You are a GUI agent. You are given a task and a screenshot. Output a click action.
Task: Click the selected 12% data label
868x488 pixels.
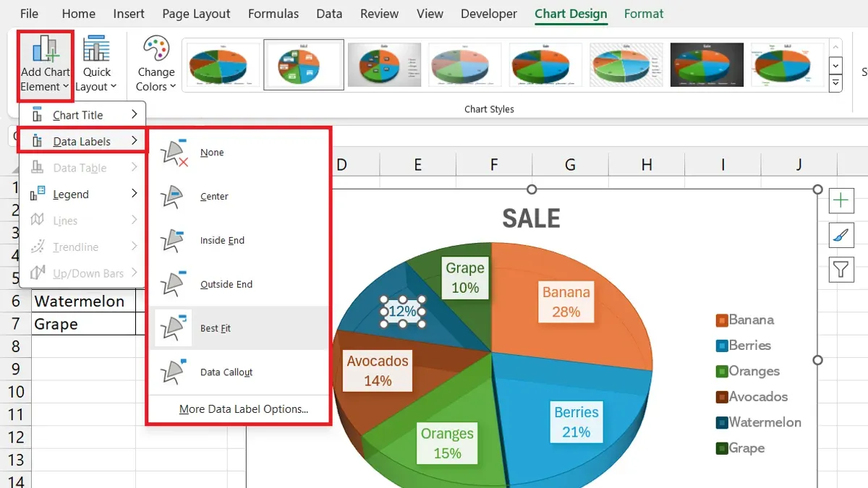click(402, 312)
